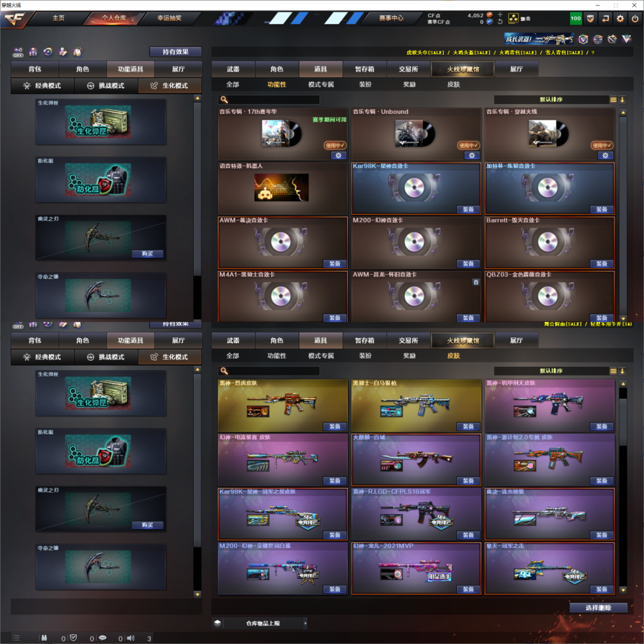644x644 pixels.
Task: Toggle sort direction arrow above the weapon skin list
Action: 622,371
